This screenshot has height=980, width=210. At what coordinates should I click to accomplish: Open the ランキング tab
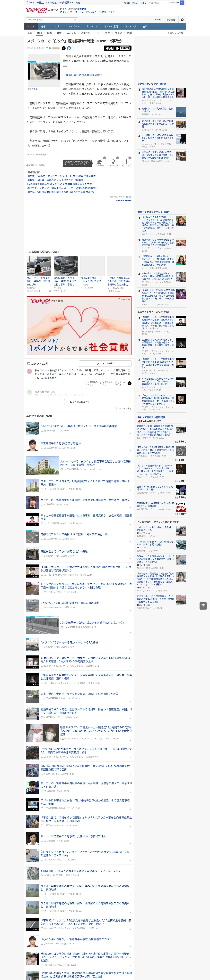[130, 27]
